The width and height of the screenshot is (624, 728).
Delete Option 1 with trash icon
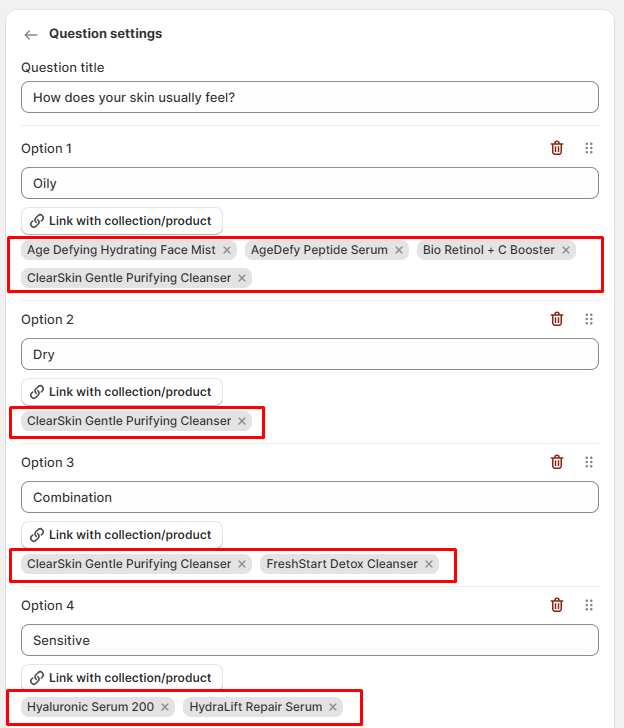pyautogui.click(x=557, y=148)
